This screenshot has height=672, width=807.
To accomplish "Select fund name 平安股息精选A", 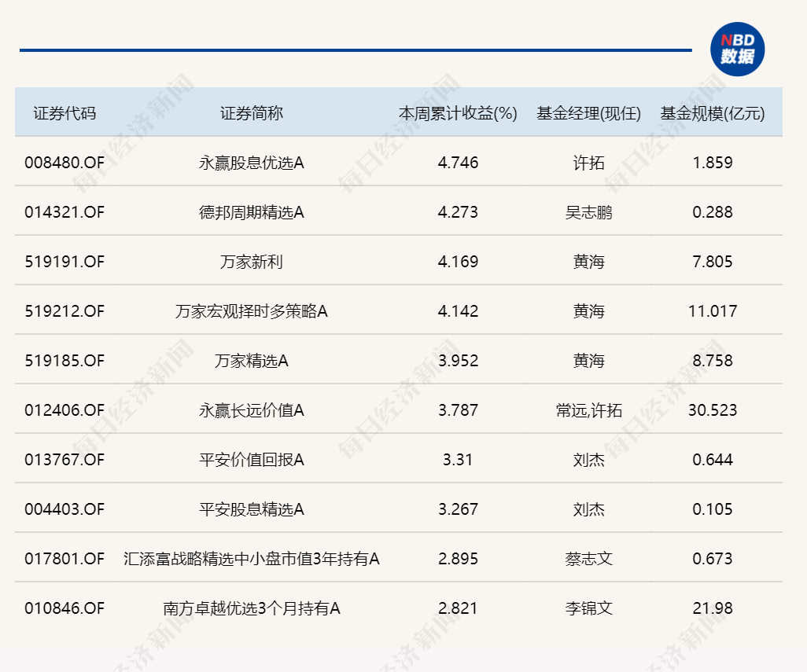I will click(251, 509).
